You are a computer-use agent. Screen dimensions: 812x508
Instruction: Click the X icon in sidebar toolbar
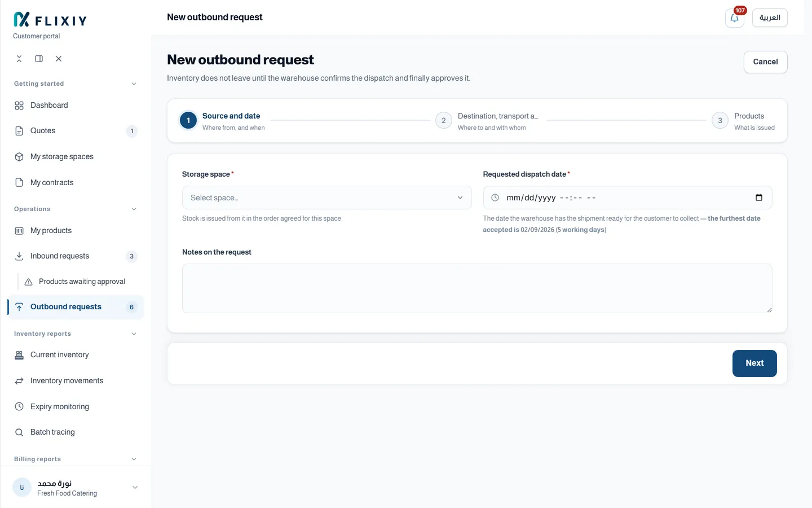click(x=59, y=59)
